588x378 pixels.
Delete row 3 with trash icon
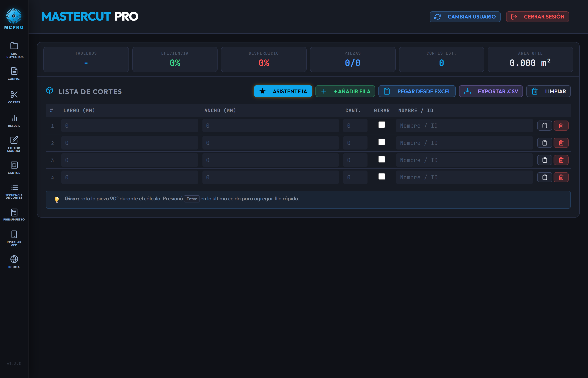coord(561,160)
